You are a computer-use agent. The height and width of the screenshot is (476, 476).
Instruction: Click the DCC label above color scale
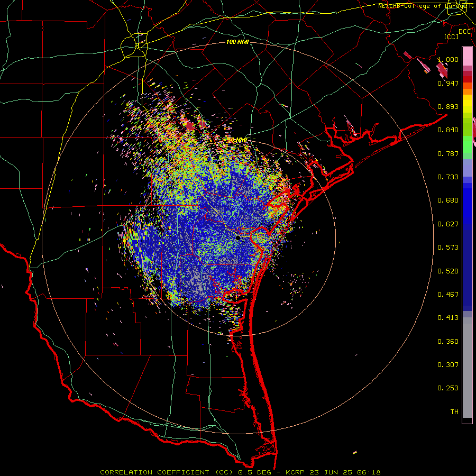(x=464, y=32)
